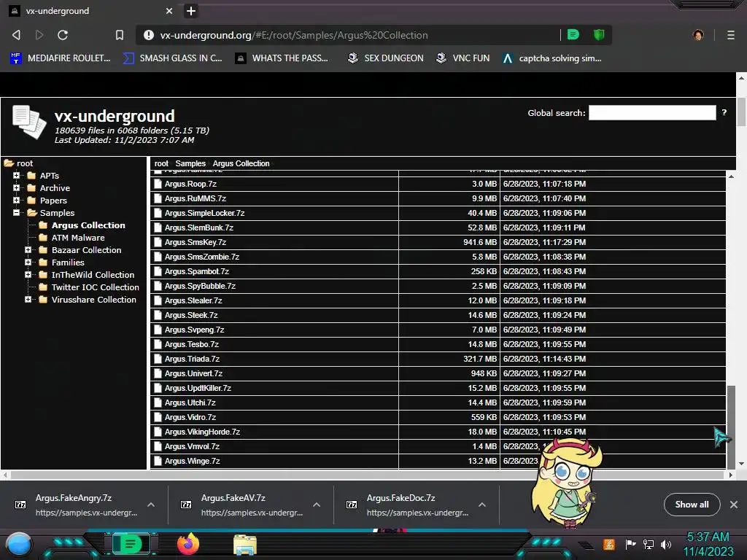Expand the Virusshare Collection node
Image resolution: width=747 pixels, height=560 pixels.
tap(28, 299)
